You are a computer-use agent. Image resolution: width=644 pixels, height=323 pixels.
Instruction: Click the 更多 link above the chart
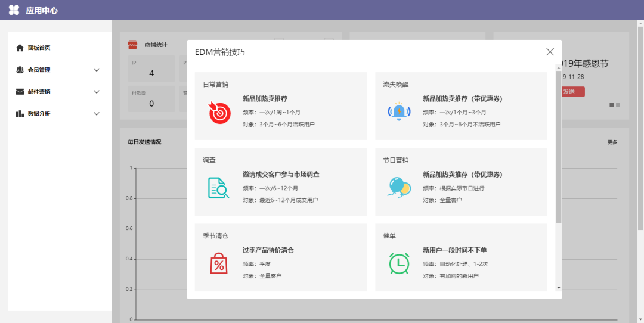(x=612, y=142)
